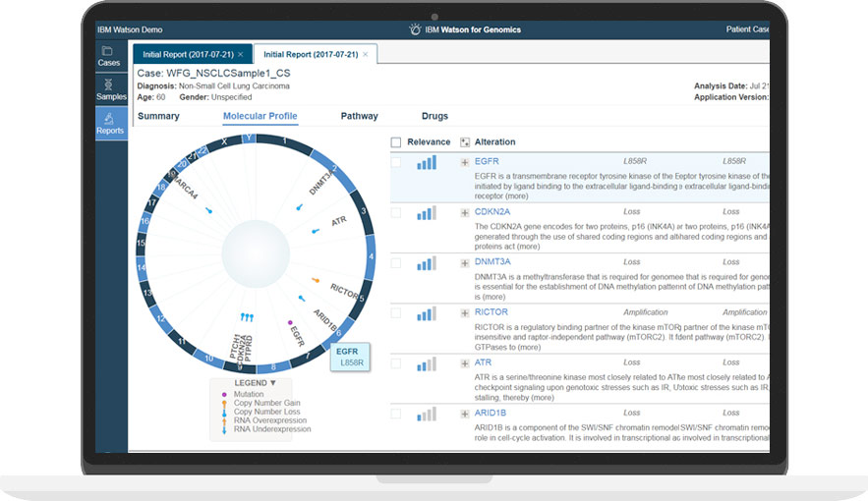Sort by the Alteration column header
Screen dimensions: 868x501
click(x=494, y=142)
